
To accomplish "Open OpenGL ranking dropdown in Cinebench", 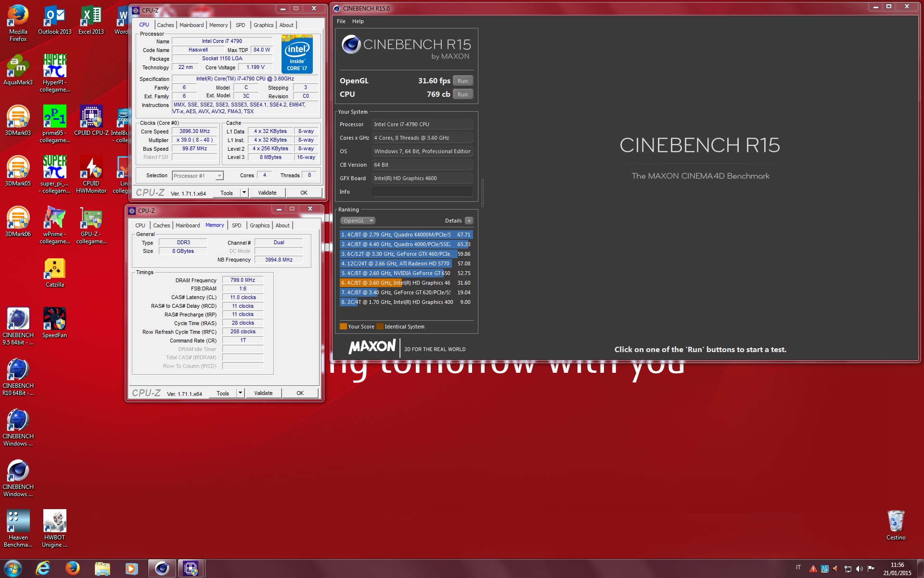I will pyautogui.click(x=358, y=221).
